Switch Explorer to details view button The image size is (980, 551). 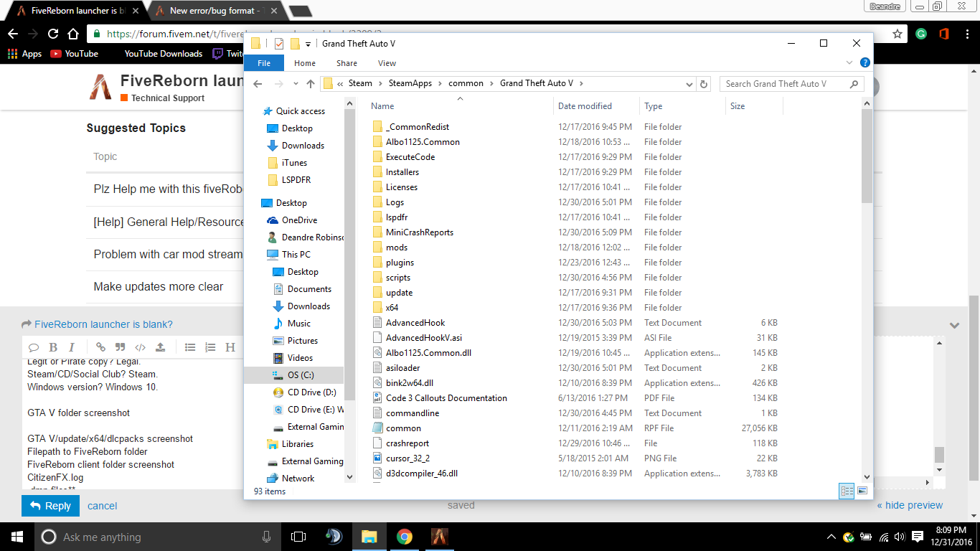click(x=847, y=491)
